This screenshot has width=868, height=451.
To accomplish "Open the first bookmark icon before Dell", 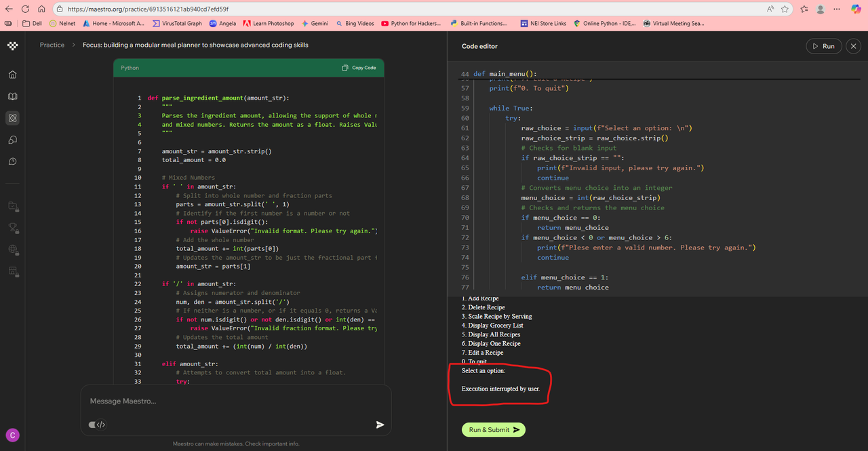I will 9,23.
